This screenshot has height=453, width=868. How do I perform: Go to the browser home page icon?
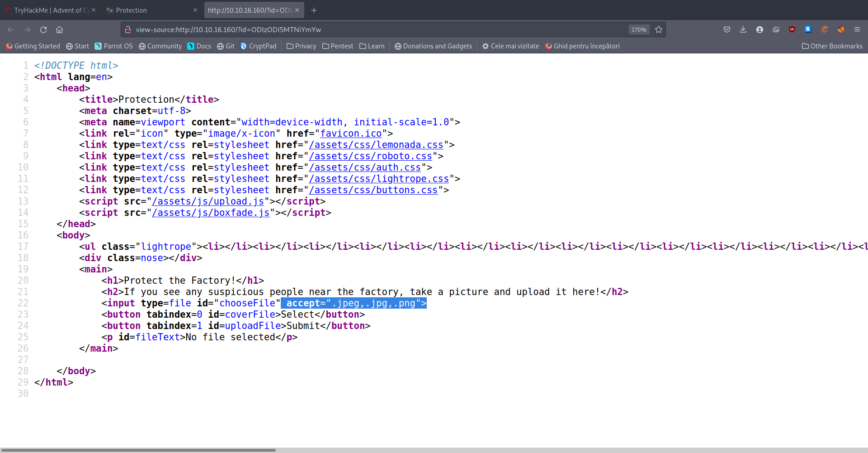[59, 30]
